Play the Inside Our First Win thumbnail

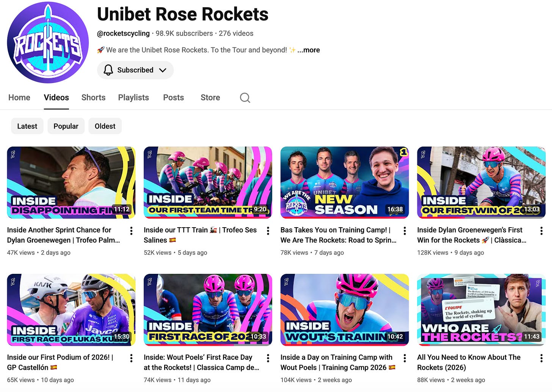point(481,183)
